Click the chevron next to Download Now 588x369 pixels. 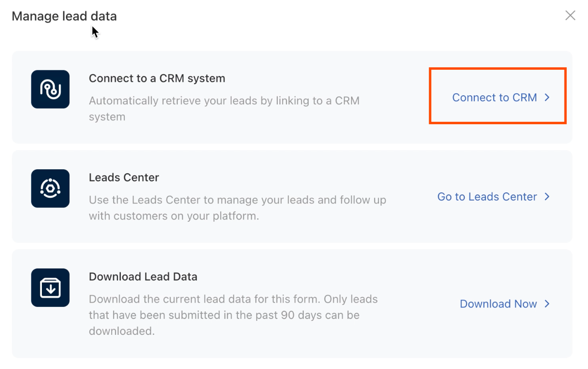tap(547, 304)
